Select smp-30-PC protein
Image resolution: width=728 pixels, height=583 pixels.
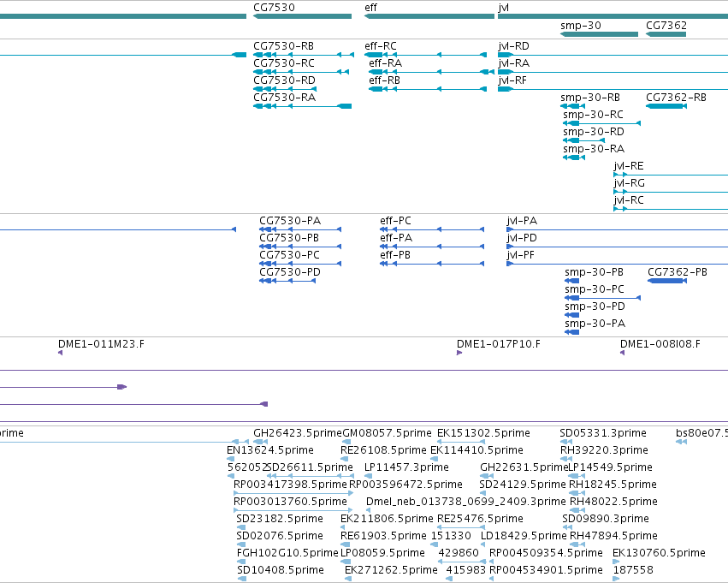(x=602, y=298)
